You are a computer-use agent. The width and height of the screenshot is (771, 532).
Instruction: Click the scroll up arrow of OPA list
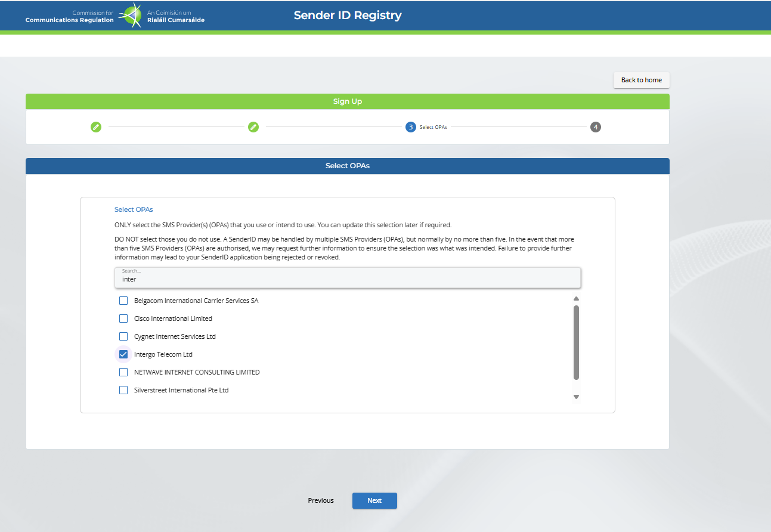576,299
